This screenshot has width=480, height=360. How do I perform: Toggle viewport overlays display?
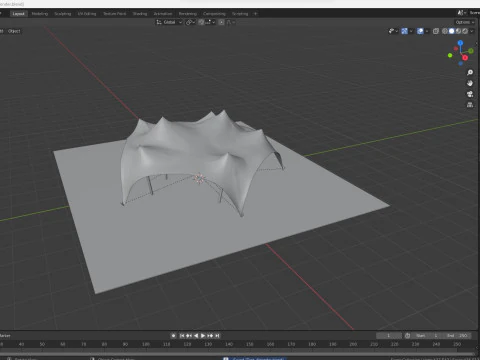420,31
